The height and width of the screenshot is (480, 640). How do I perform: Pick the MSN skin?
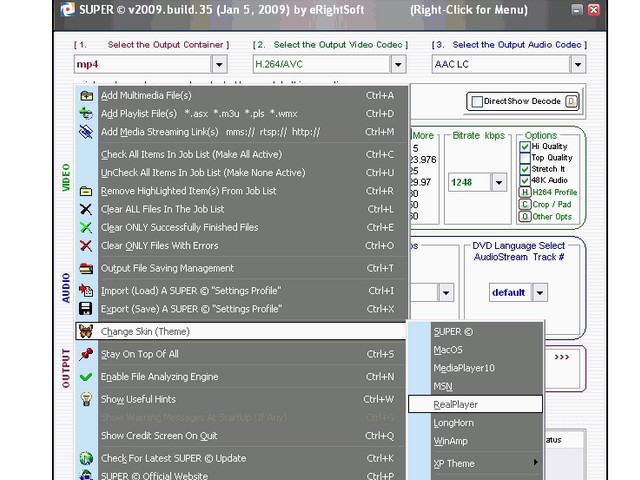[476, 386]
